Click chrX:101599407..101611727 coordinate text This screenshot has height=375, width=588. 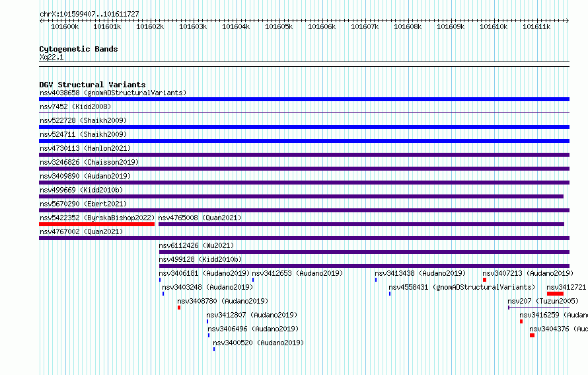89,14
